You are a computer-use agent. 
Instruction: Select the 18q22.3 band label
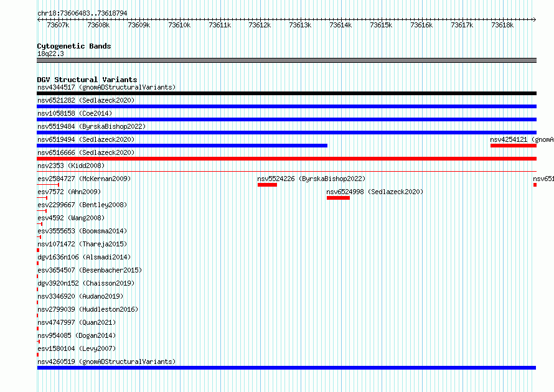[50, 54]
